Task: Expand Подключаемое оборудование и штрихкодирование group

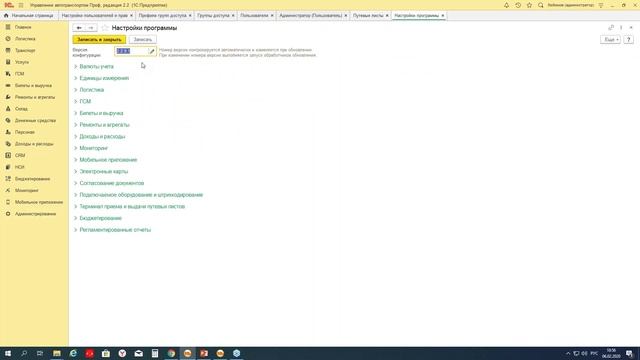Action: coord(141,195)
